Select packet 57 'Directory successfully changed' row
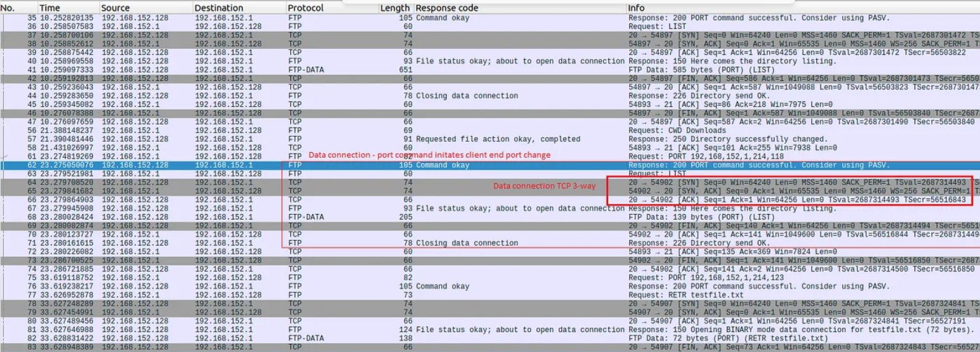980x352 pixels. (x=490, y=139)
